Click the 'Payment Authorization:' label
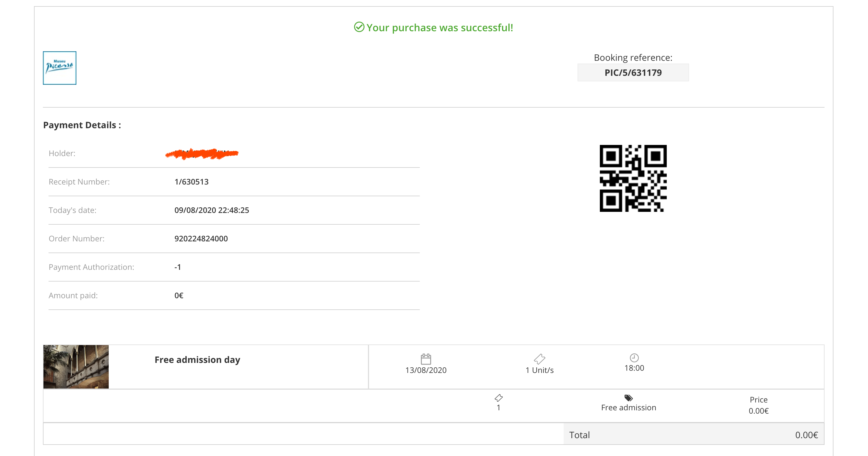 91,267
